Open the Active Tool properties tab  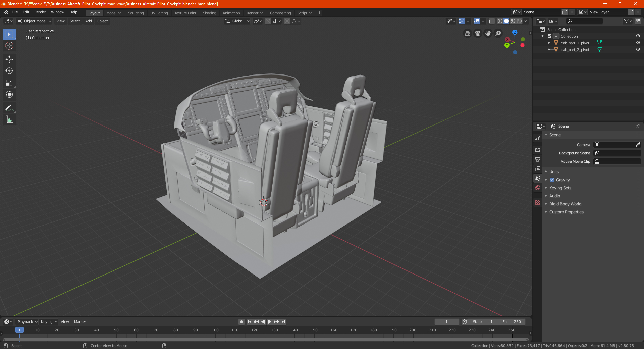click(538, 138)
